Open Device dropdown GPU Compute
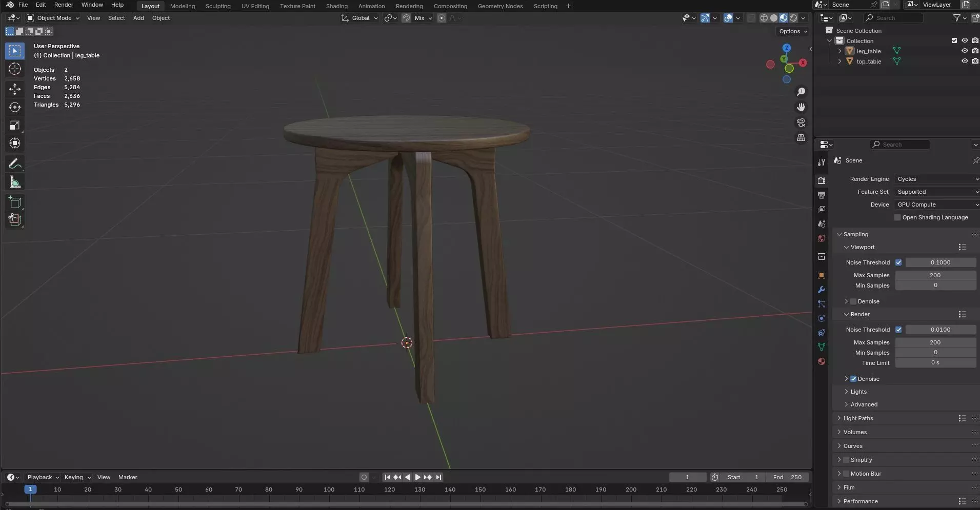The height and width of the screenshot is (510, 980). tap(936, 205)
